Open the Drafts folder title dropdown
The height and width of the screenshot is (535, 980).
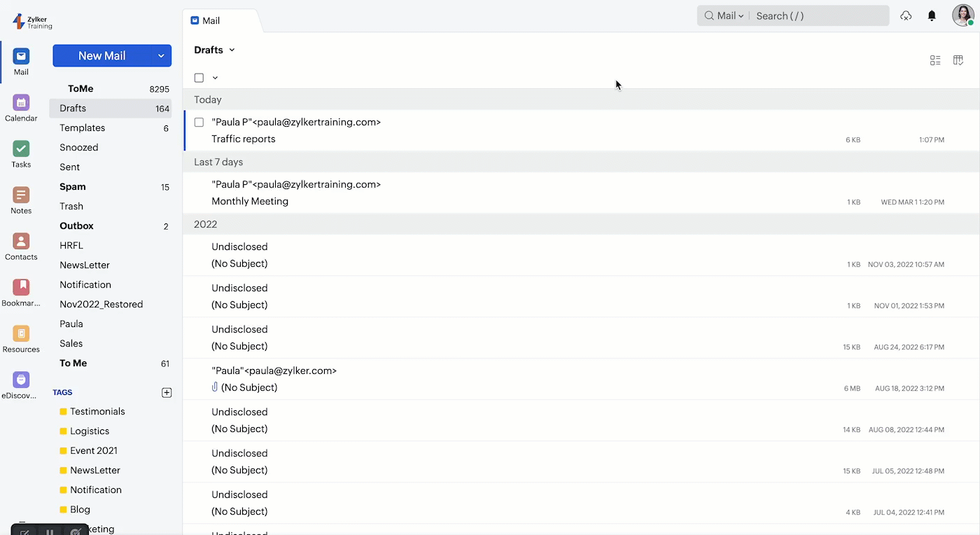click(x=232, y=50)
